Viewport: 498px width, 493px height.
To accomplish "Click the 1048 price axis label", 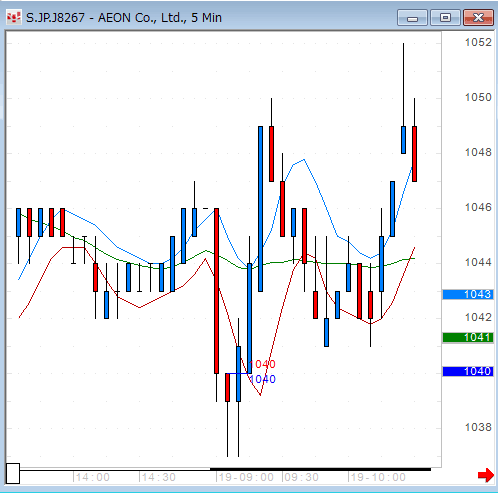I will pyautogui.click(x=478, y=152).
